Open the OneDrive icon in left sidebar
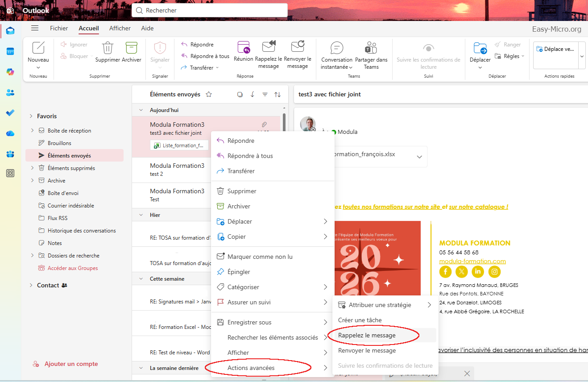The width and height of the screenshot is (588, 382). 10,133
